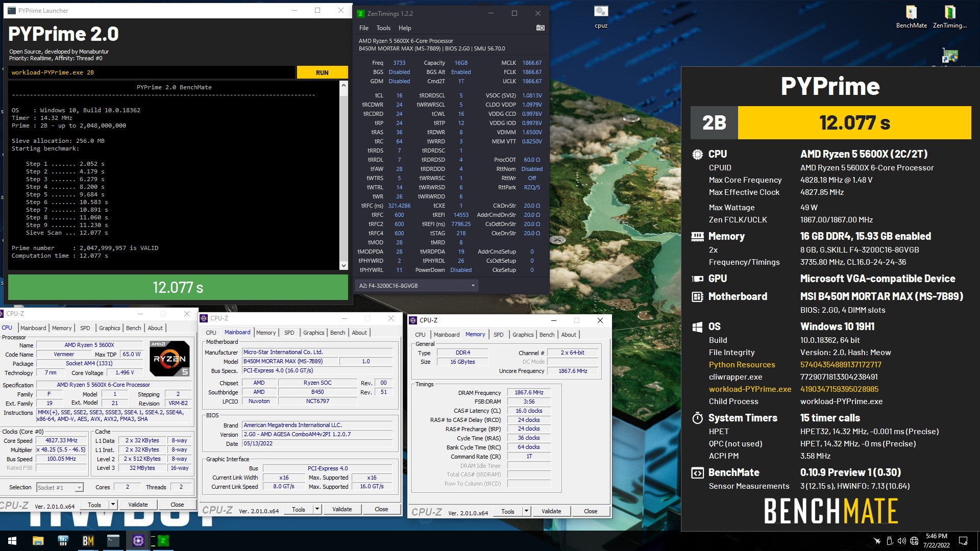Click the green ZenTimings taskbar icon
The height and width of the screenshot is (551, 980).
click(x=163, y=541)
